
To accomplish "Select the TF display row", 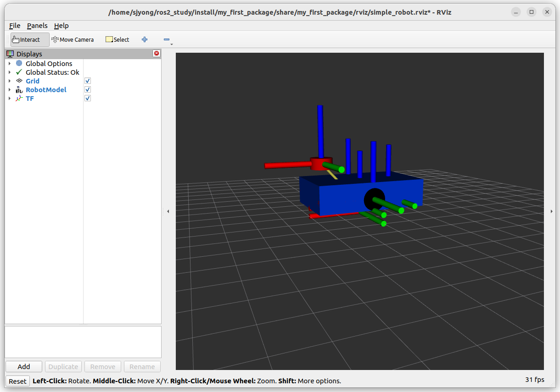I will click(83, 98).
